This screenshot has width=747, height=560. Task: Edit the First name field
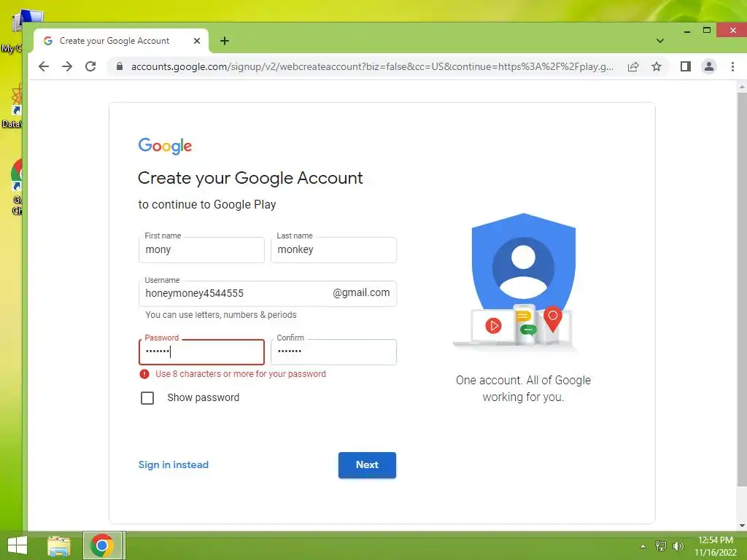coord(201,250)
